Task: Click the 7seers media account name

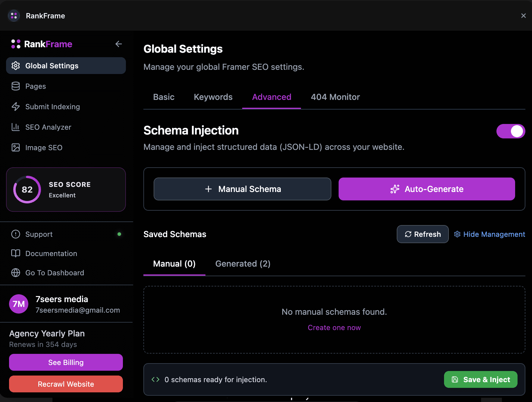Action: [x=62, y=299]
